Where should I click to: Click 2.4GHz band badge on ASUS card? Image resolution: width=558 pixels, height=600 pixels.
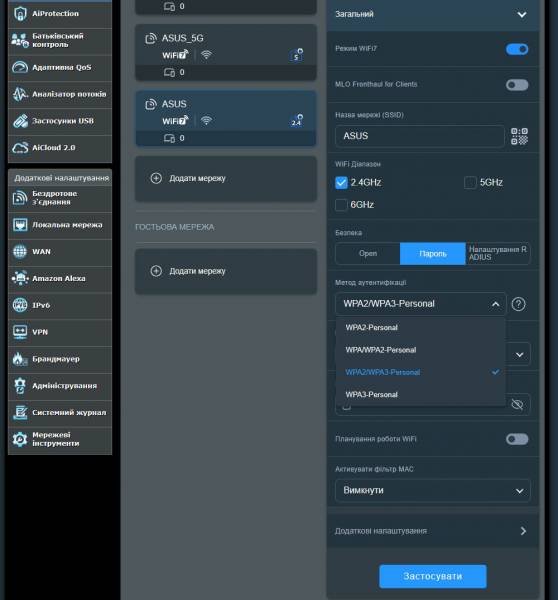[x=297, y=121]
